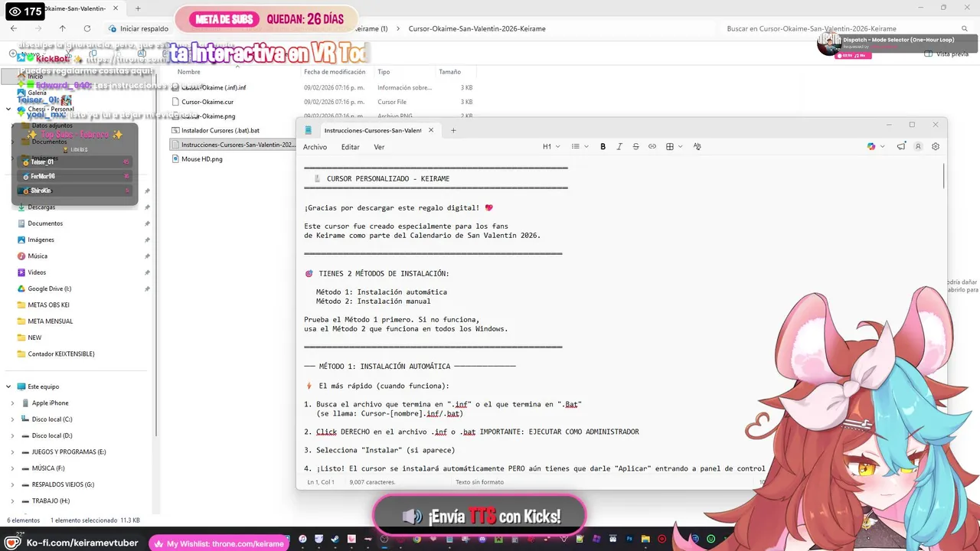Open Photoshop from the taskbar

[629, 540]
